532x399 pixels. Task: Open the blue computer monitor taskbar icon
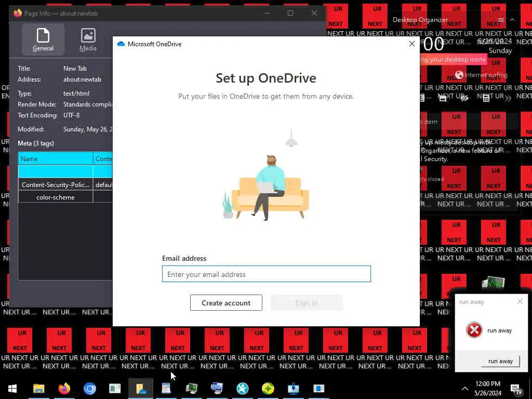point(217,389)
